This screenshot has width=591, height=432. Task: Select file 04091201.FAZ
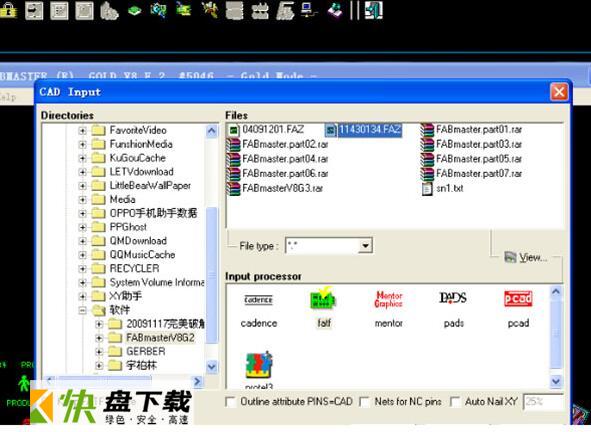pyautogui.click(x=266, y=130)
